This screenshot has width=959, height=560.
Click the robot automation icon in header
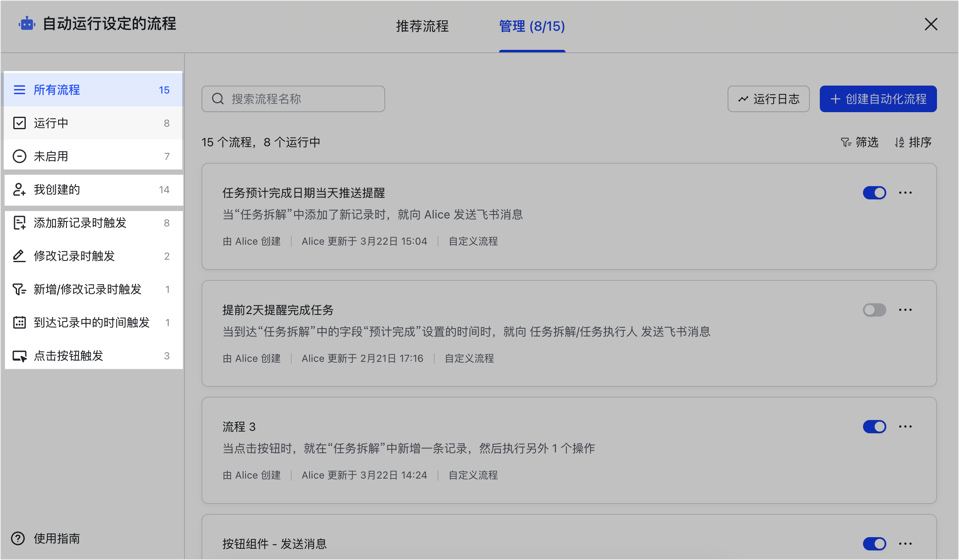27,24
